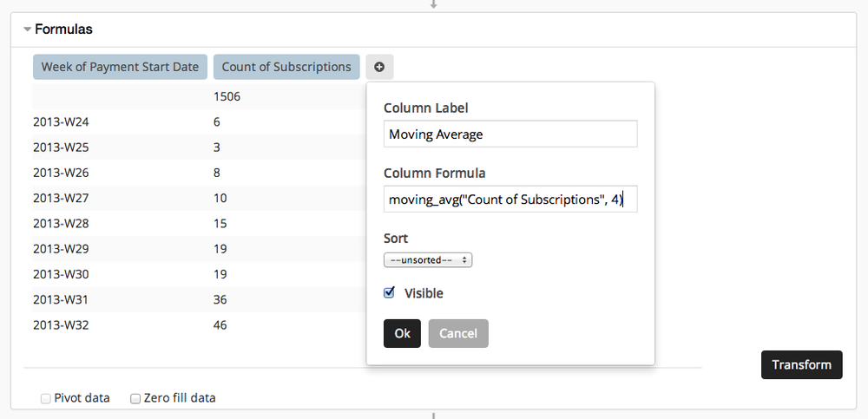The height and width of the screenshot is (419, 868).
Task: Enable the Pivot data checkbox
Action: click(46, 398)
